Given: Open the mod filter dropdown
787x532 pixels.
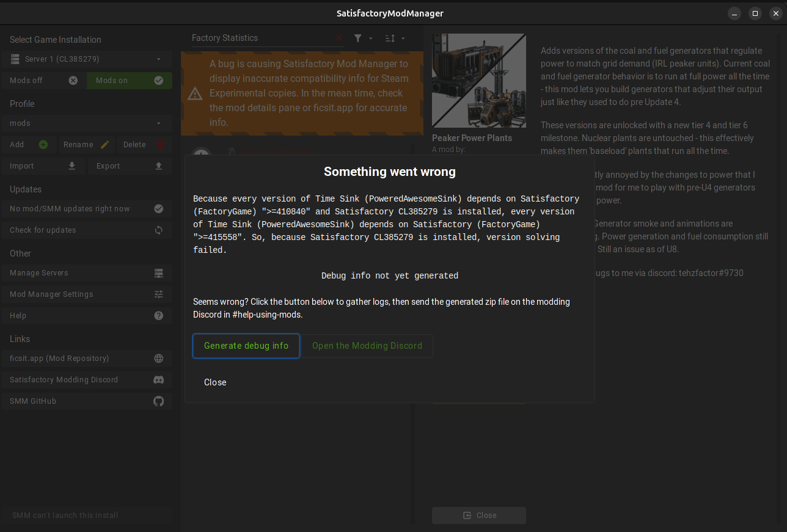Looking at the screenshot, I should 363,38.
